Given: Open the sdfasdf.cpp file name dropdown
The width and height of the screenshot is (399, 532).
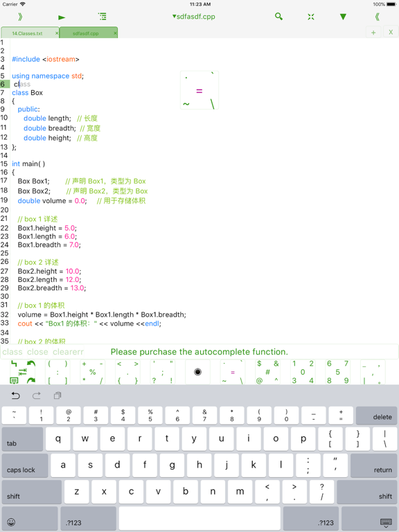Looking at the screenshot, I should coord(193,17).
